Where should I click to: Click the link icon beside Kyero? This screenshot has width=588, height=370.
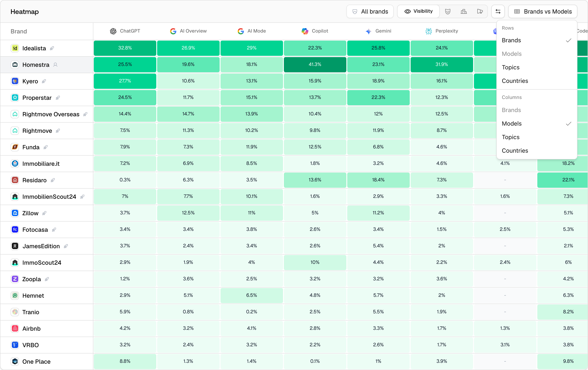pos(44,81)
